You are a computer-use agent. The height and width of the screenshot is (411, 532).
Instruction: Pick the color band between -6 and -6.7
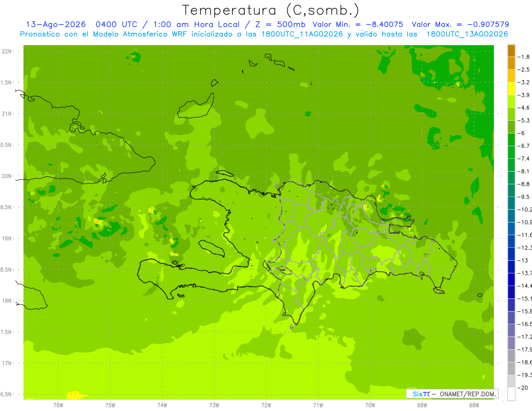pos(511,140)
